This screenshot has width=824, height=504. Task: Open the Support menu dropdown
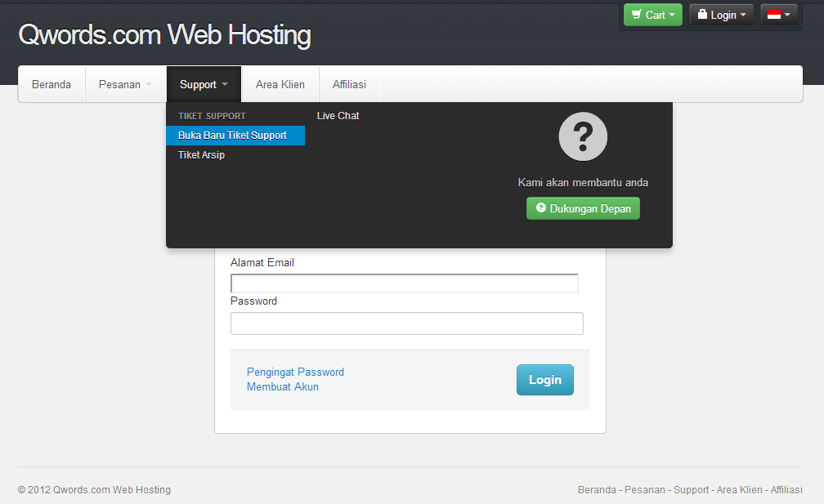[203, 83]
